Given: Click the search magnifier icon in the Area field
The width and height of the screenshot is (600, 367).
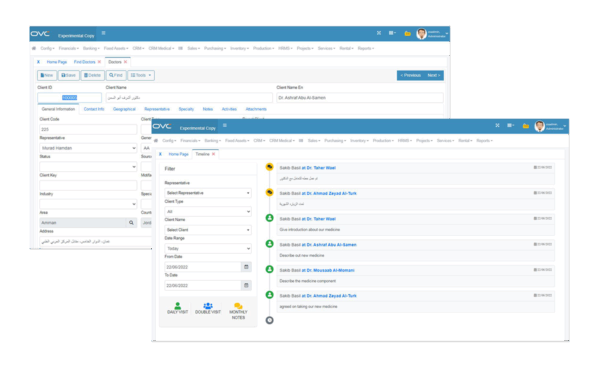Looking at the screenshot, I should 131,223.
